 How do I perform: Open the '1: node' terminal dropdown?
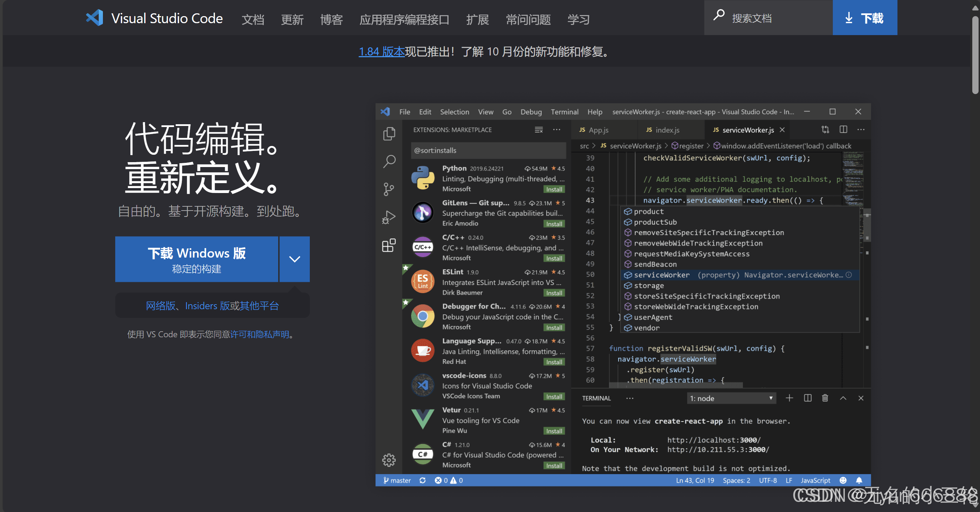tap(731, 398)
